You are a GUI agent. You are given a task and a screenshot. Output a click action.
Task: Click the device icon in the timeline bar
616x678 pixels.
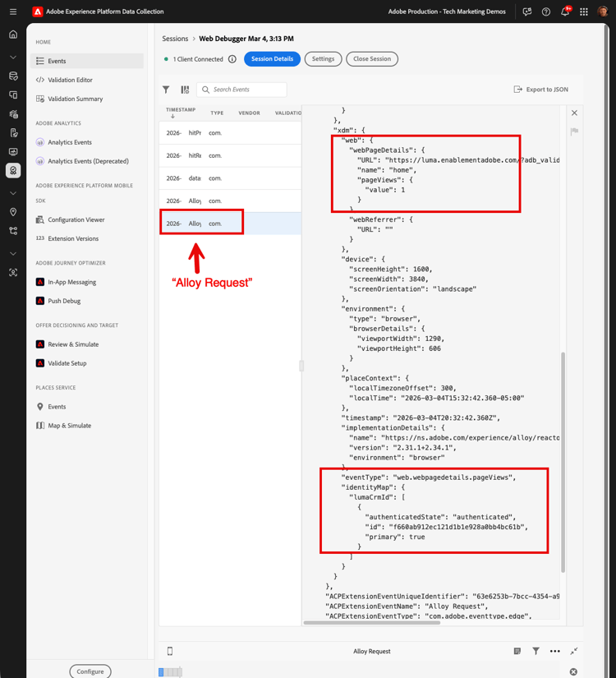(x=170, y=651)
